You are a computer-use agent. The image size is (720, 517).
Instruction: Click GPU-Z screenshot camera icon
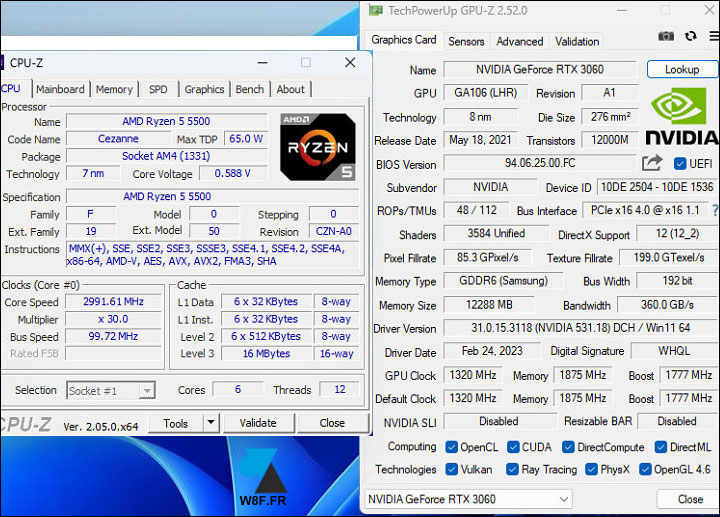click(666, 36)
